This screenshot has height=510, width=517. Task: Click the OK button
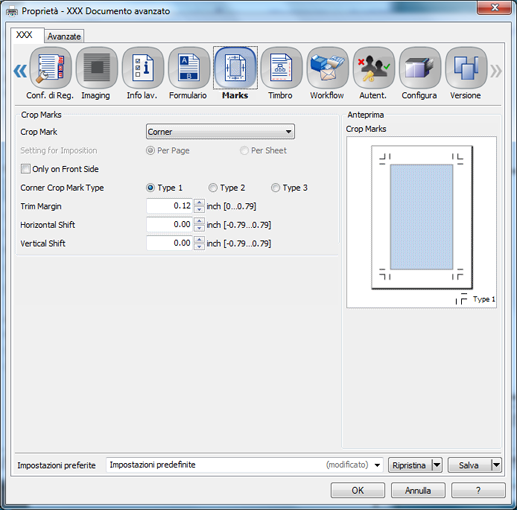[x=358, y=490]
